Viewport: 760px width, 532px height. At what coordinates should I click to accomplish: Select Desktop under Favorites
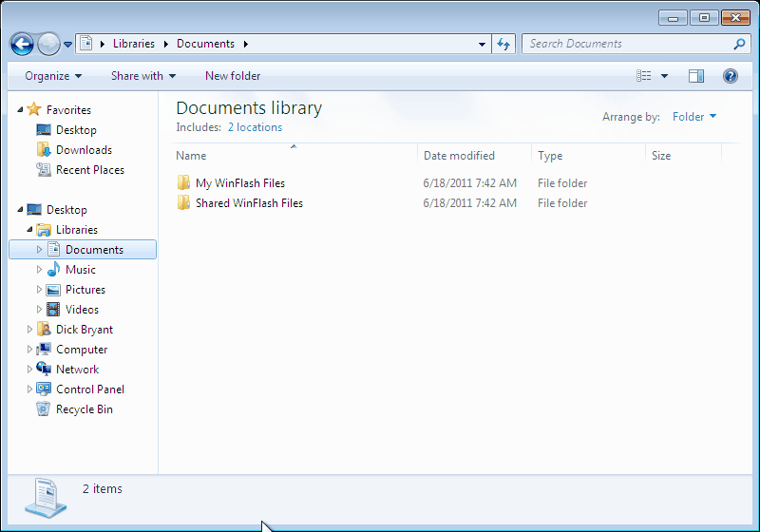(x=76, y=130)
